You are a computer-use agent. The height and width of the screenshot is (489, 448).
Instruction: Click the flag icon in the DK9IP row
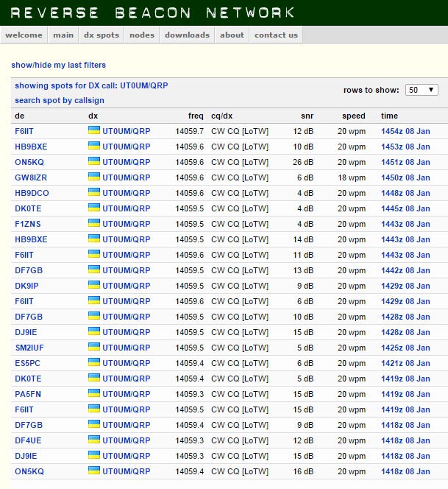click(93, 285)
